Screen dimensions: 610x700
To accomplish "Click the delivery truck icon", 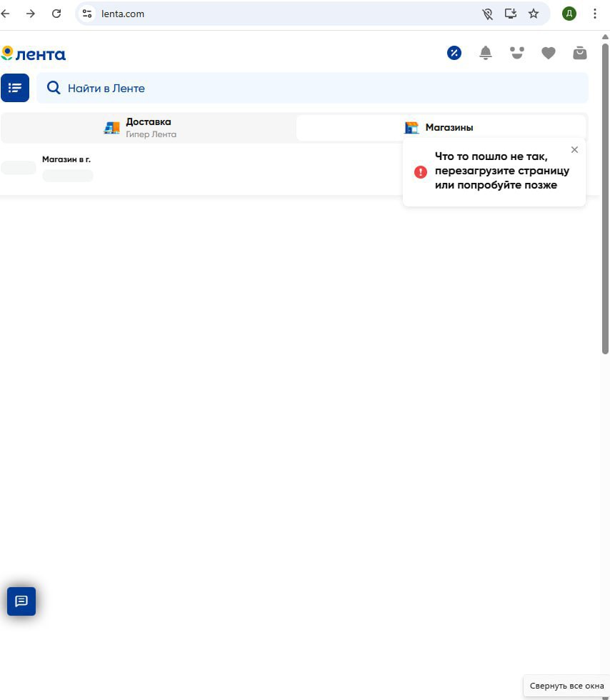I will point(111,128).
